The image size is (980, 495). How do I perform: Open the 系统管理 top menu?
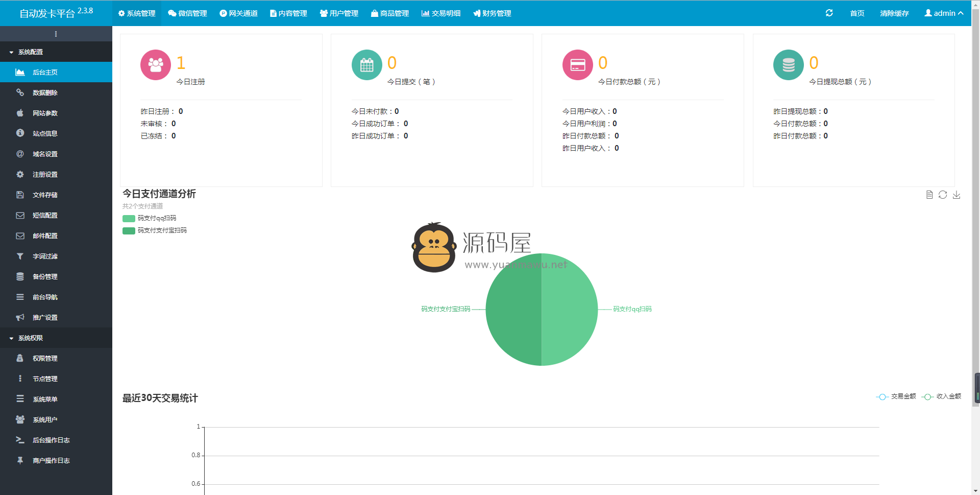(137, 13)
